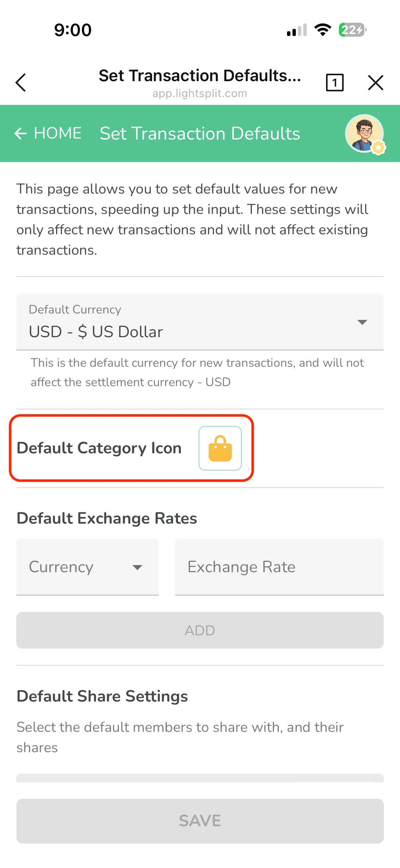Screen dimensions: 400x868
Task: Close the in-app browser with the X
Action: pyautogui.click(x=375, y=83)
